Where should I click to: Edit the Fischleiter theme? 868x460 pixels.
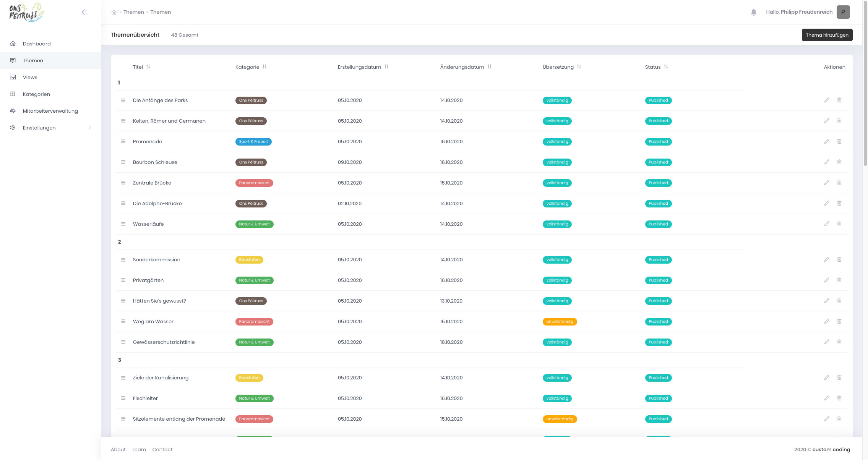point(827,398)
